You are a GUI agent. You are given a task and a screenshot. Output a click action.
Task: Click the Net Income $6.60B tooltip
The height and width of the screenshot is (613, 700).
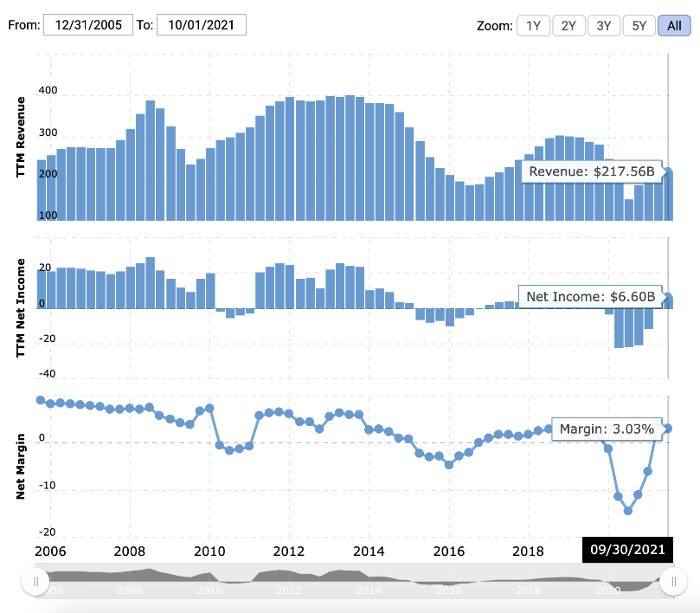(x=589, y=297)
